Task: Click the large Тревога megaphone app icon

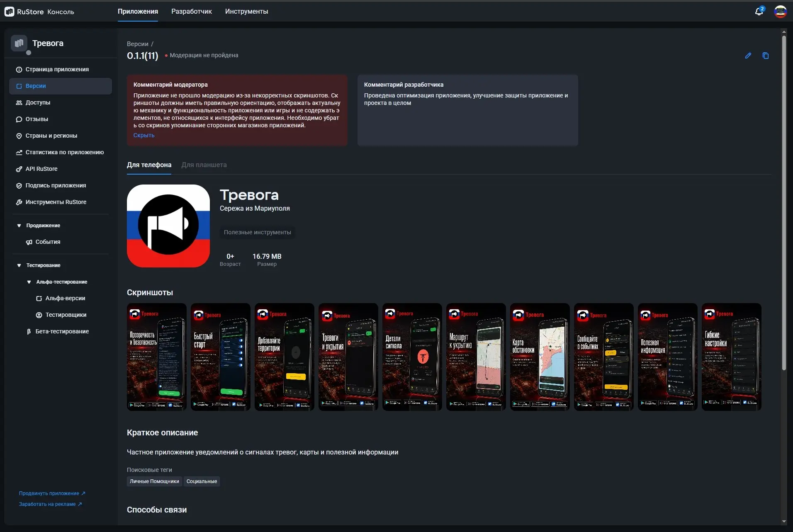Action: pos(168,226)
